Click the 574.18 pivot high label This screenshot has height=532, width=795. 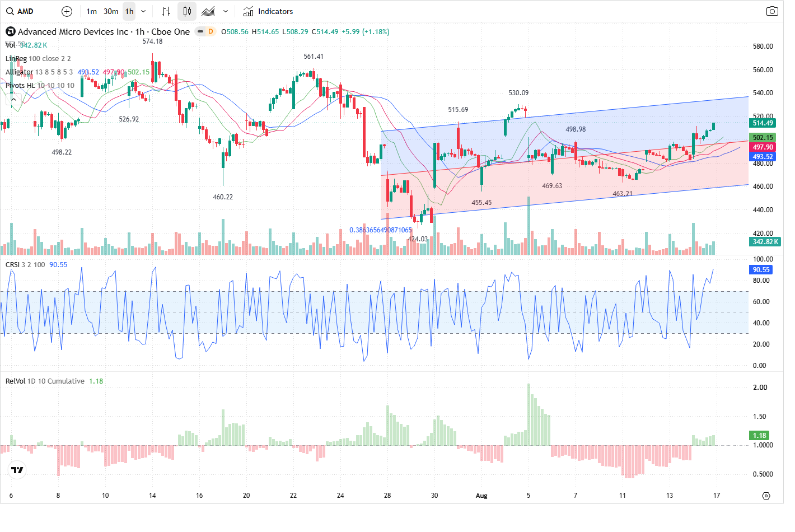[152, 41]
